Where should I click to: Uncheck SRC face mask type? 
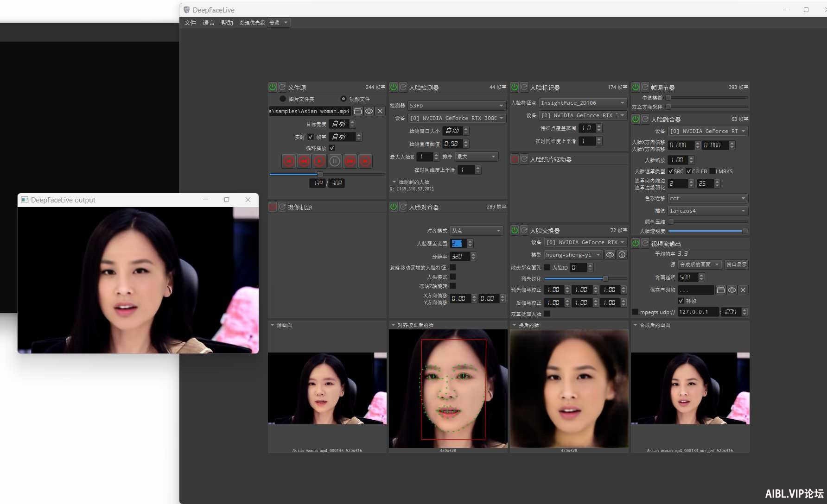point(671,171)
